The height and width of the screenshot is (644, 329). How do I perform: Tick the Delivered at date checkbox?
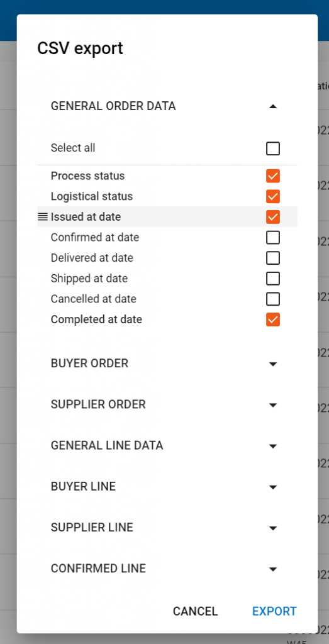273,258
